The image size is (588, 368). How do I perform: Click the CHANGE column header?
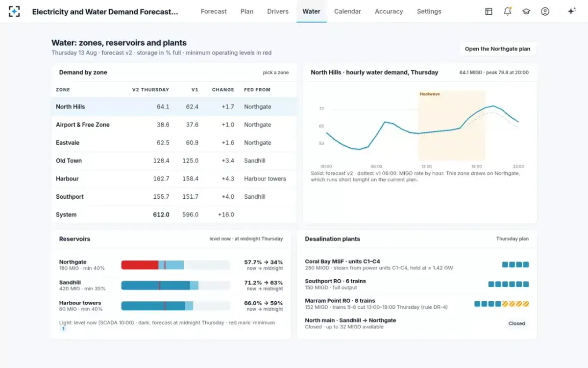tap(223, 90)
